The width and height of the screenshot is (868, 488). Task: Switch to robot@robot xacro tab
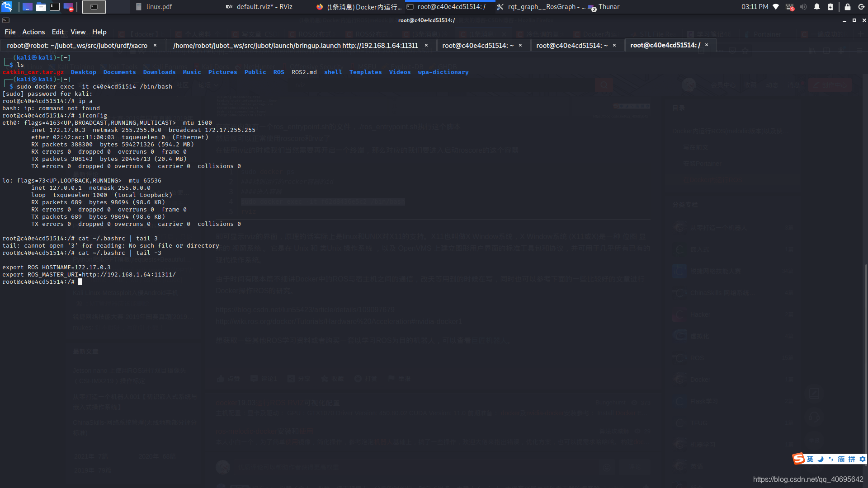[82, 45]
